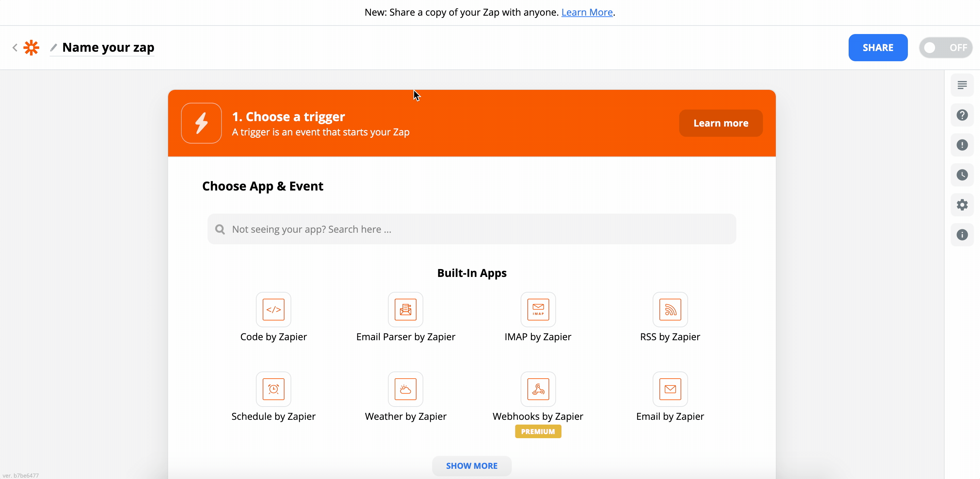Click the Email Parser by Zapier label
Screen dimensions: 980x479
pyautogui.click(x=406, y=337)
